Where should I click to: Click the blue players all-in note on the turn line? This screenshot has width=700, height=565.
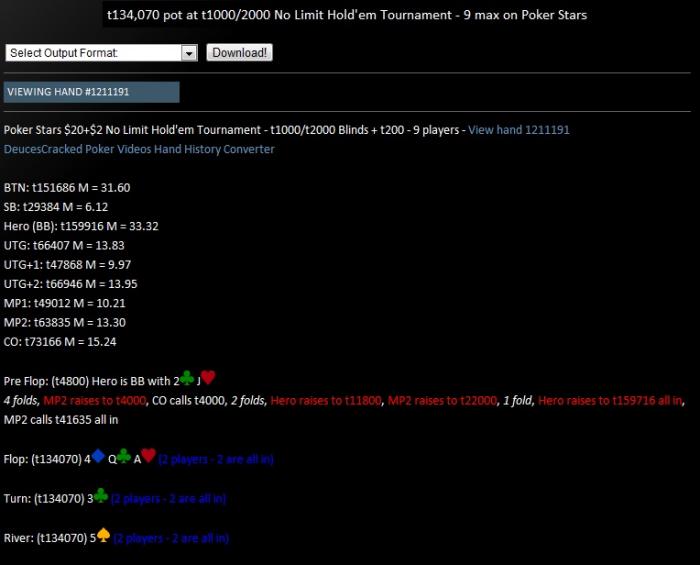pos(169,499)
